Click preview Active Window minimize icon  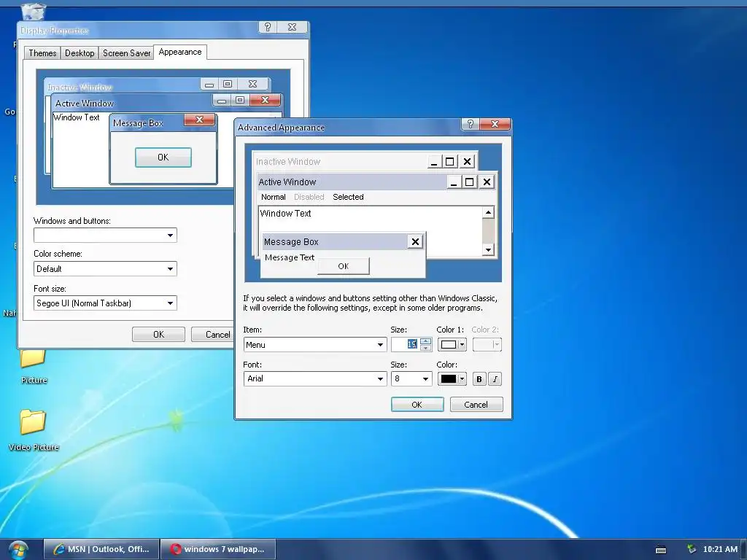(454, 182)
